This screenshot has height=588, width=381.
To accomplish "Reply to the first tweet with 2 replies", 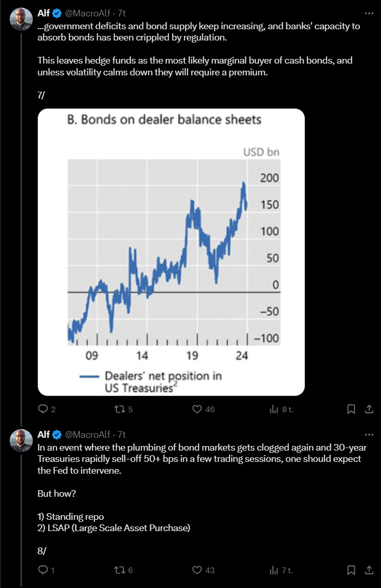I will click(44, 409).
